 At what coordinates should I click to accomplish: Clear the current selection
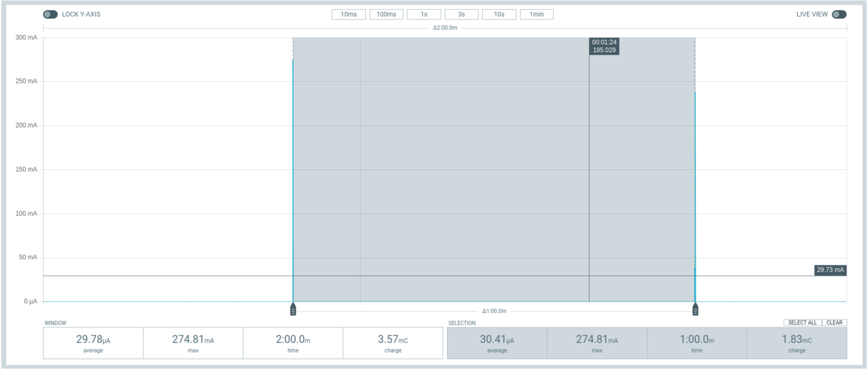834,322
